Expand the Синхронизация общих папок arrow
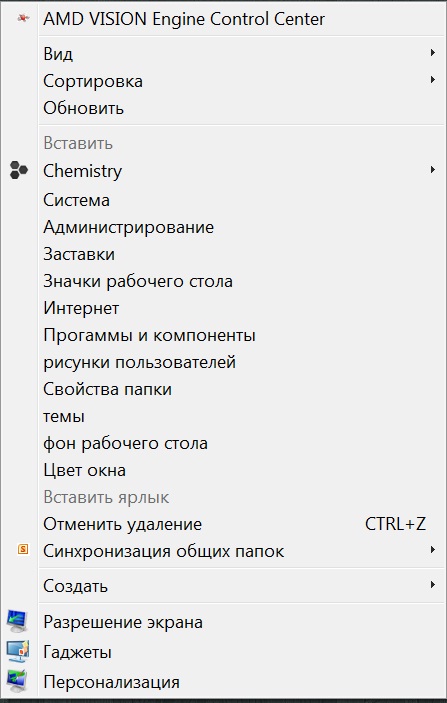This screenshot has height=703, width=447. pyautogui.click(x=433, y=550)
